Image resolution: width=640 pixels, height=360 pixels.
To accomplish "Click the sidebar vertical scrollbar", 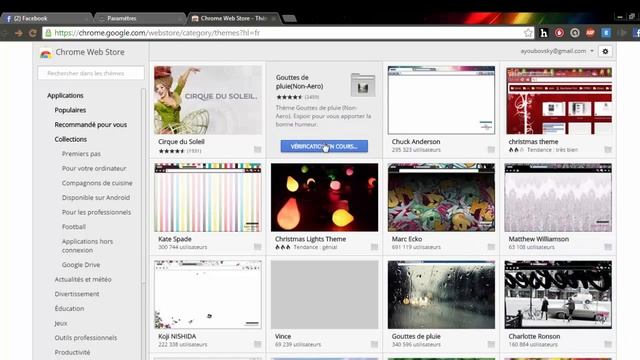I will tap(143, 186).
